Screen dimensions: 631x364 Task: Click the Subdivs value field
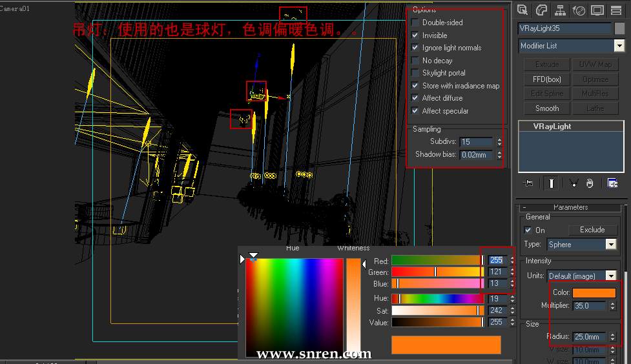pos(476,142)
